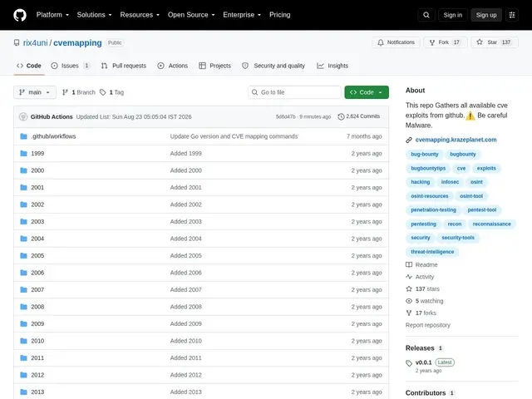The width and height of the screenshot is (532, 399).
Task: Click the branch icon beside 1 Branch
Action: 65,92
